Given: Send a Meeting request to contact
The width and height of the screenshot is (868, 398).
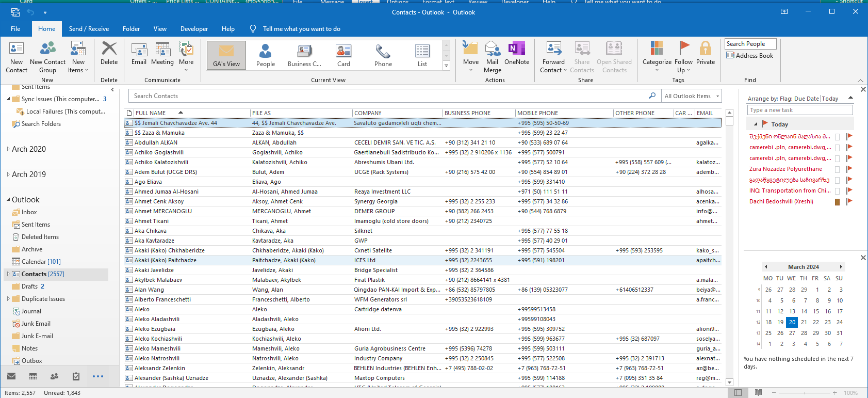Looking at the screenshot, I should (162, 54).
